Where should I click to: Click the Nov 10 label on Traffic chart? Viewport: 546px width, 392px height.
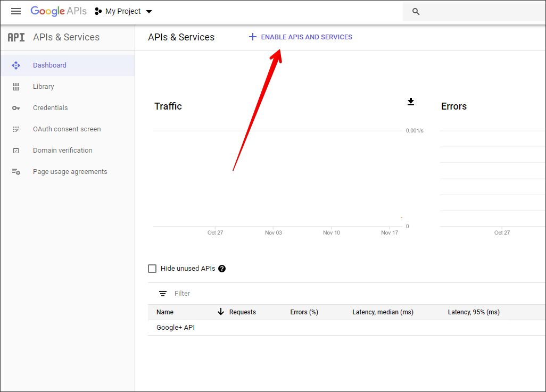point(332,232)
